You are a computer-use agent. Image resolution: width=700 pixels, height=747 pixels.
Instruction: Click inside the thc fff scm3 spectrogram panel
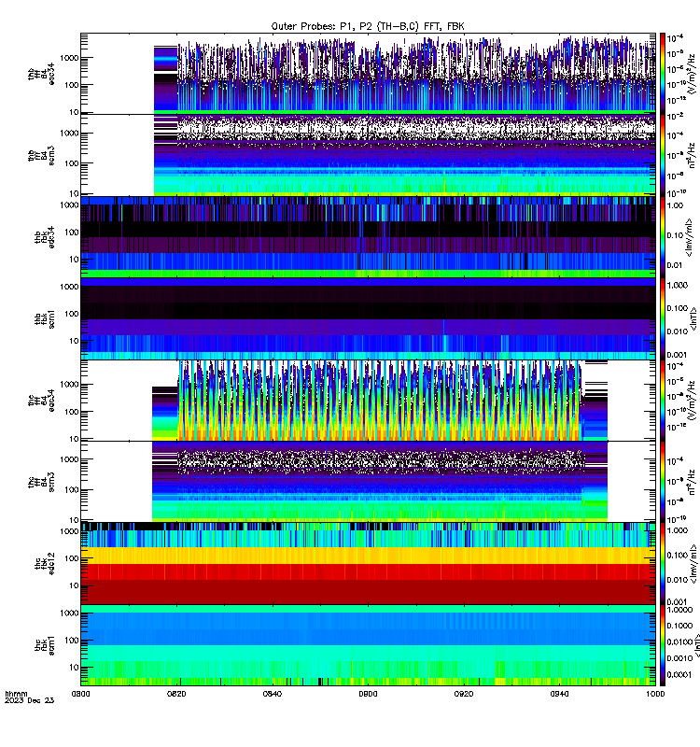[368, 482]
